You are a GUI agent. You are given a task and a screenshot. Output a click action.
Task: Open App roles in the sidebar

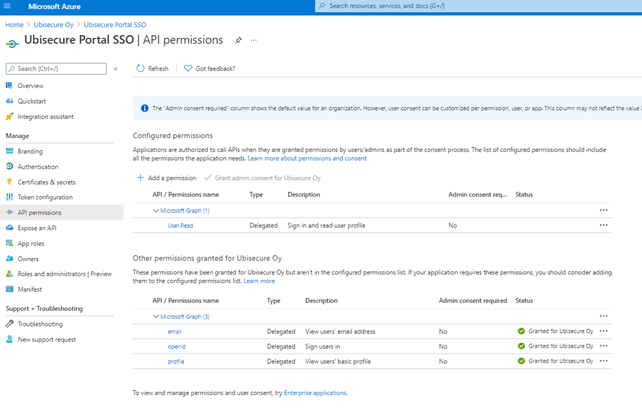[x=31, y=244]
